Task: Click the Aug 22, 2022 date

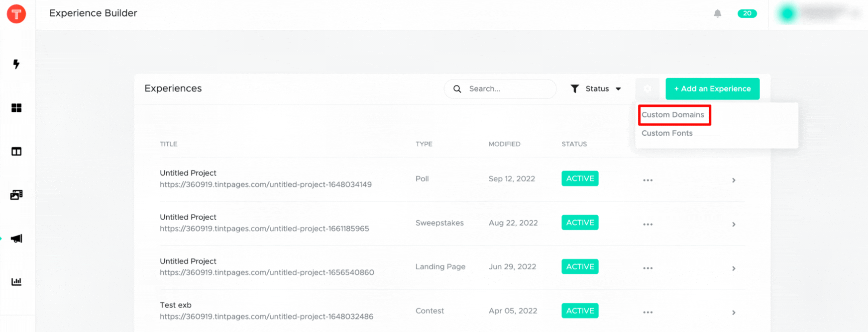Action: click(513, 223)
